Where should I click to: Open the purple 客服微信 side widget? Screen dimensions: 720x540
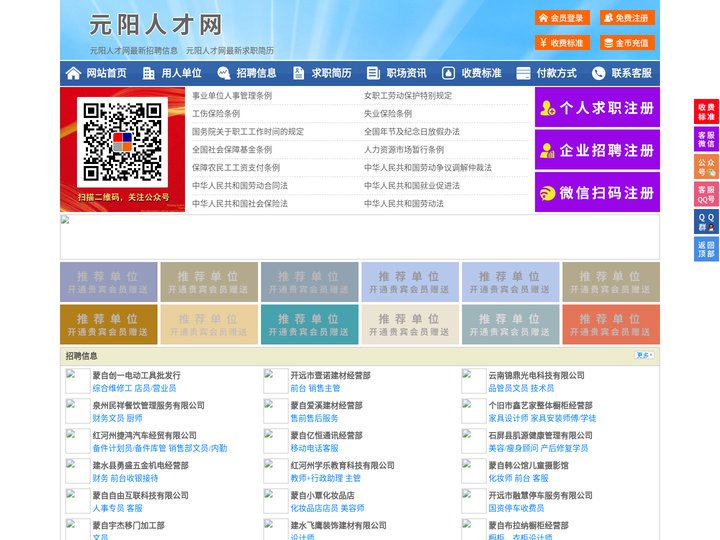tap(706, 139)
